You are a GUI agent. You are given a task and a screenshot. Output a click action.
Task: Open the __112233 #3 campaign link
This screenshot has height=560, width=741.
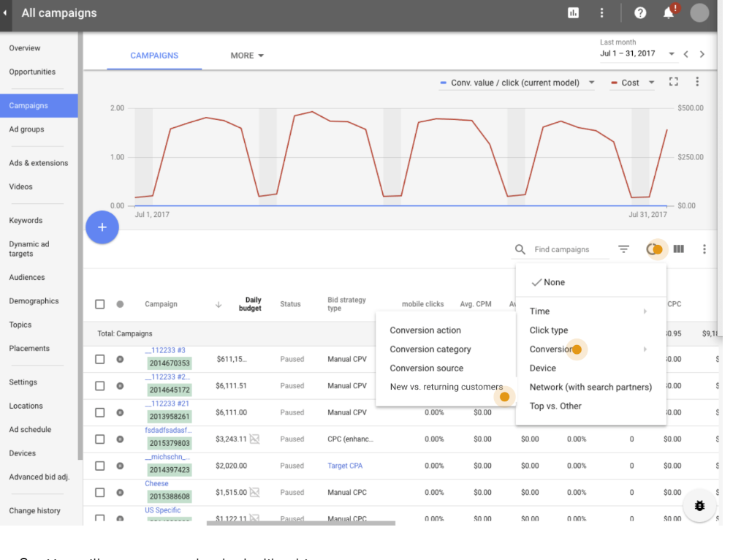pyautogui.click(x=165, y=350)
